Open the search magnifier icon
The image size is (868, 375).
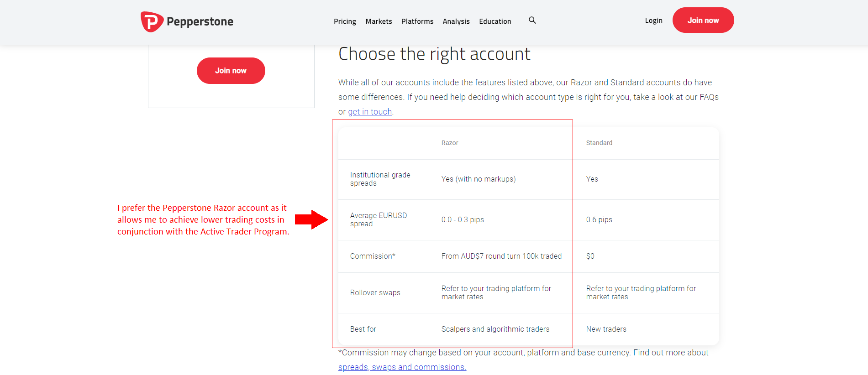[x=532, y=21]
